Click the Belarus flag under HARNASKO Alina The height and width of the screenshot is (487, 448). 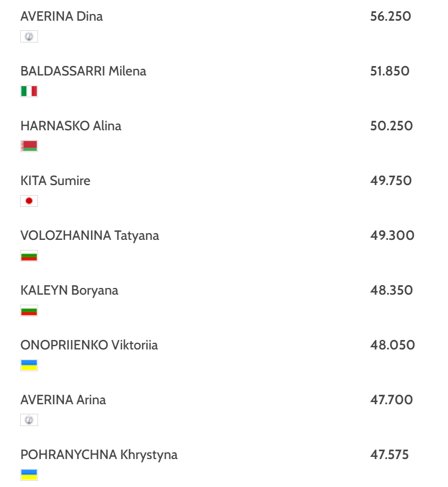pyautogui.click(x=29, y=146)
